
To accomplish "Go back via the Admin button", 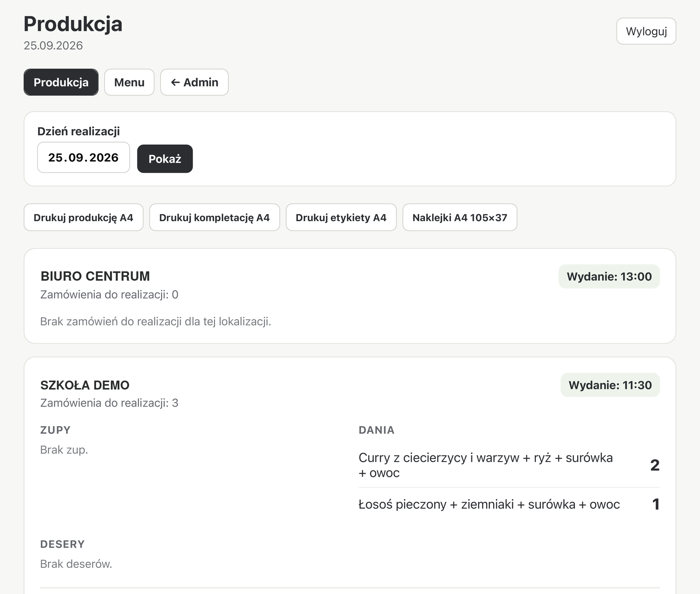I will click(194, 82).
